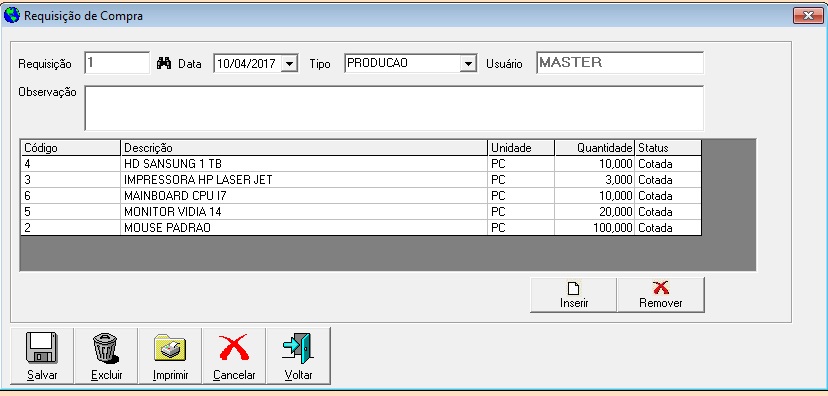828x396 pixels.
Task: Cancel changes with the Cancelar button
Action: coord(234,356)
